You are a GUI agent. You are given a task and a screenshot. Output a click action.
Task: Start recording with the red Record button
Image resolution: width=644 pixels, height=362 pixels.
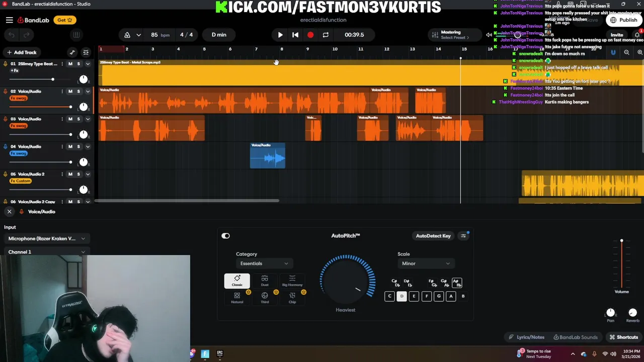click(x=310, y=35)
